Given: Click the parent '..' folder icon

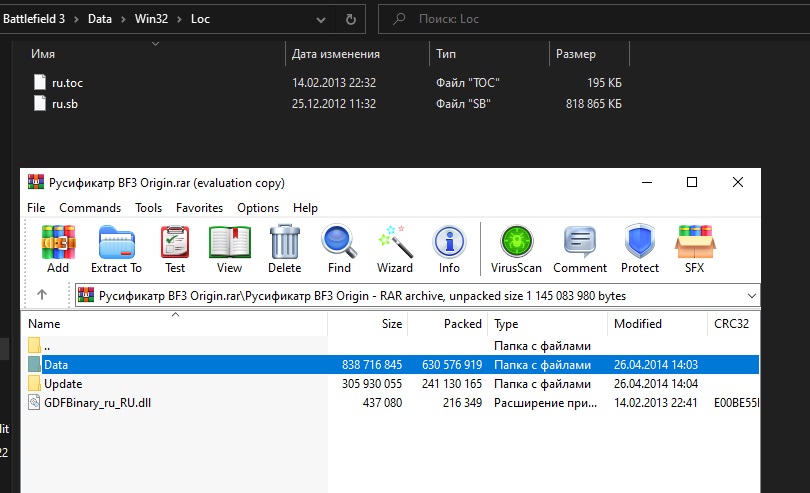Looking at the screenshot, I should tap(34, 345).
